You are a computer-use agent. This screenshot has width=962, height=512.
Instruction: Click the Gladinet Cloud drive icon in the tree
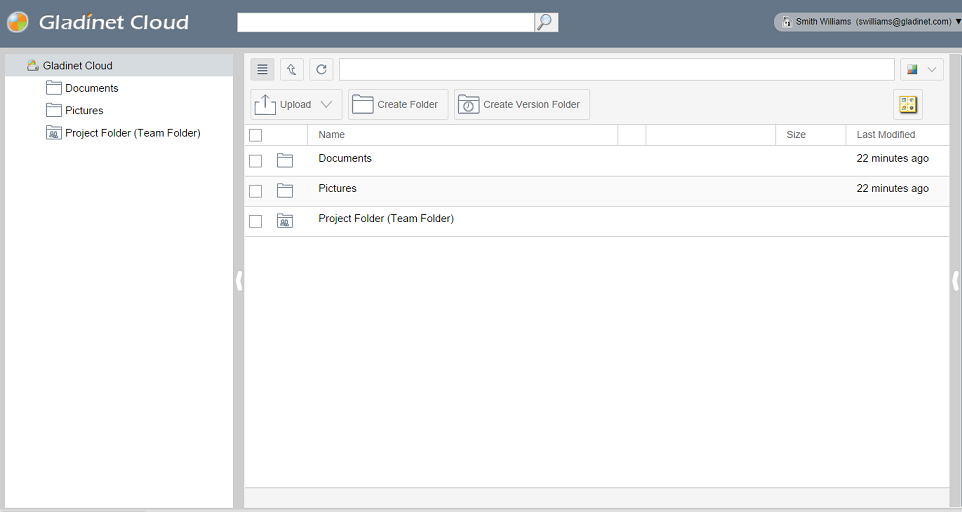33,65
